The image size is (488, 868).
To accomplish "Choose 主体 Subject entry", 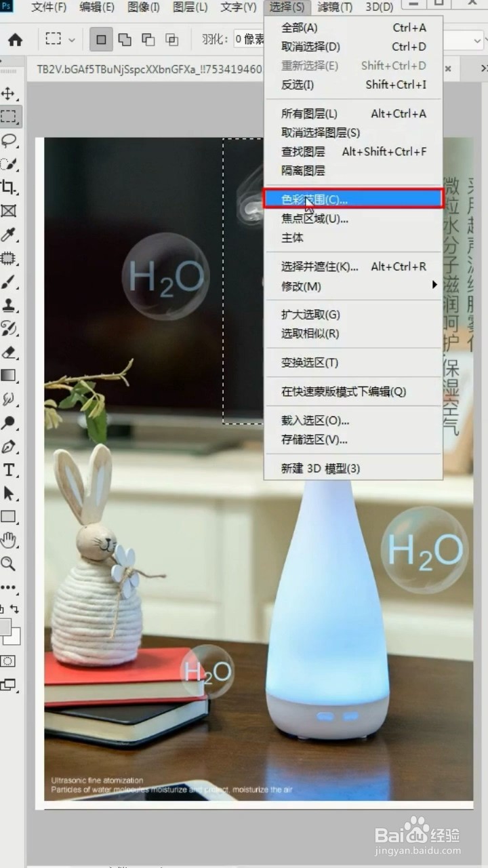I will point(353,238).
